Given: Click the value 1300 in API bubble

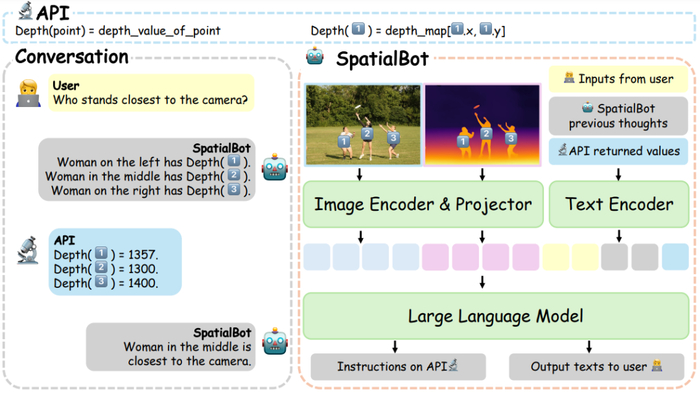Looking at the screenshot, I should point(142,269).
